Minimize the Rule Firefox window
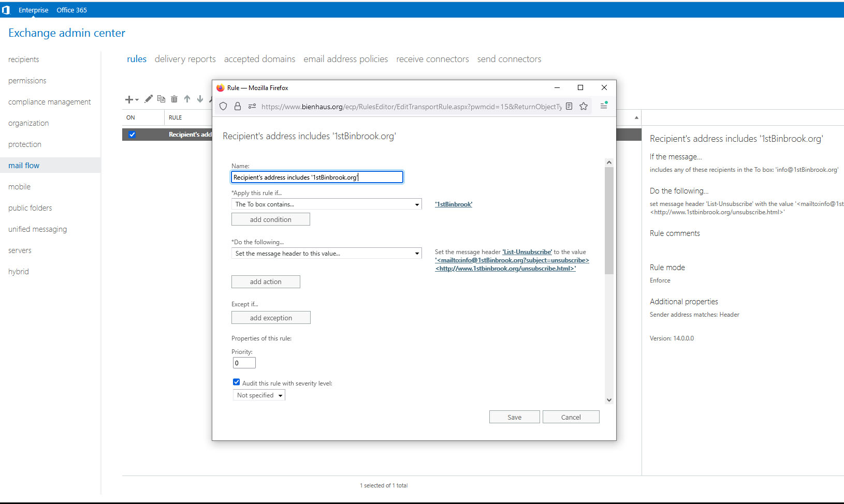Viewport: 844px width, 504px height. pyautogui.click(x=557, y=87)
